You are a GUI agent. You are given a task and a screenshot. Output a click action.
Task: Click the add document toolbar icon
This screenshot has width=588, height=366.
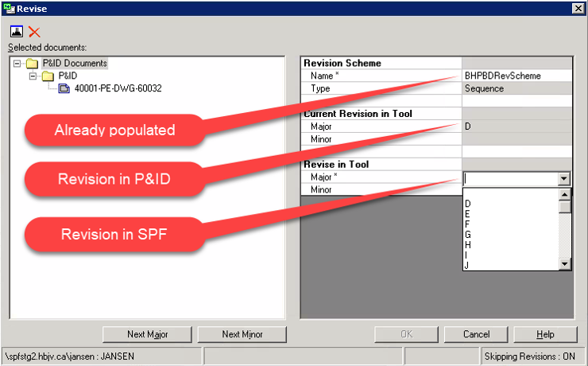(x=16, y=32)
